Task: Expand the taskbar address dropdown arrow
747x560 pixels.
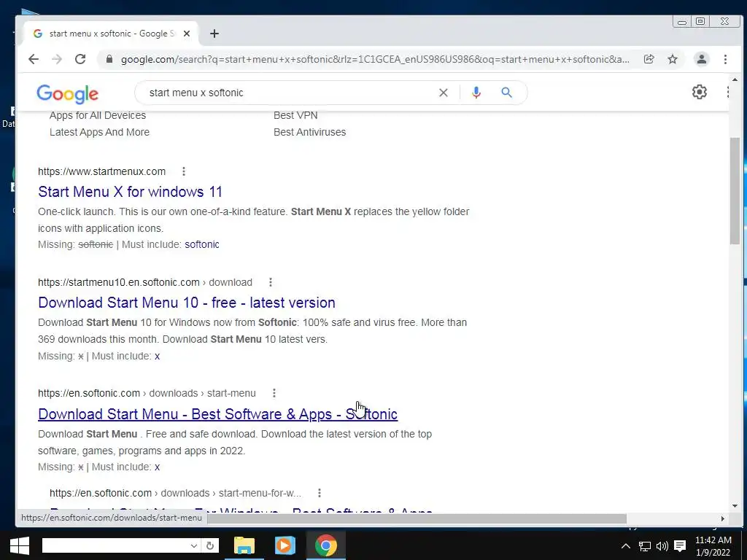Action: pos(193,545)
